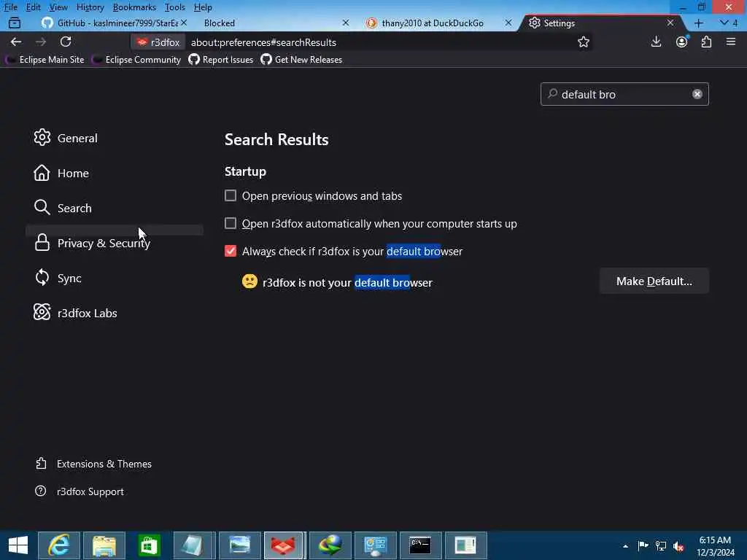Open the r3dfox taskbar icon
Screen dimensions: 747x560
285,545
